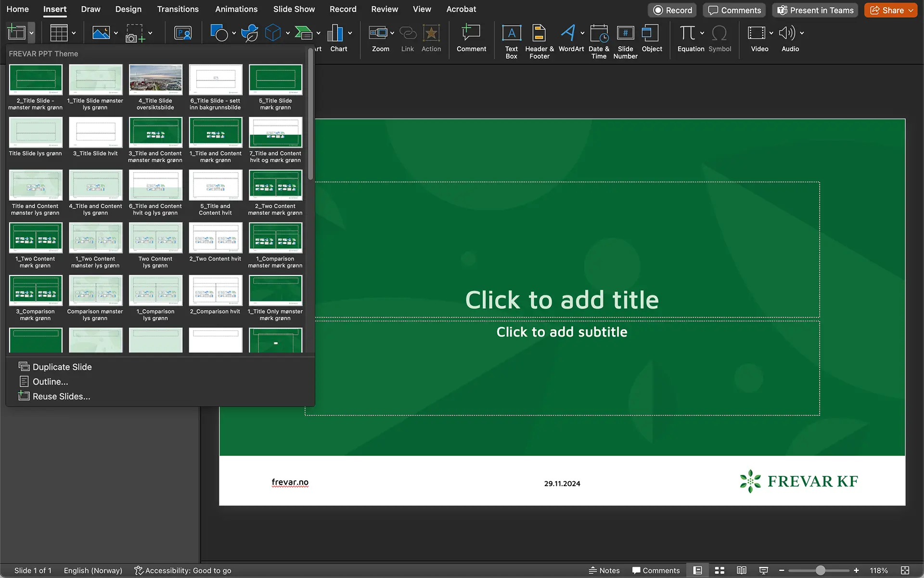Click the Present in Teams button
The height and width of the screenshot is (578, 924).
pos(815,10)
